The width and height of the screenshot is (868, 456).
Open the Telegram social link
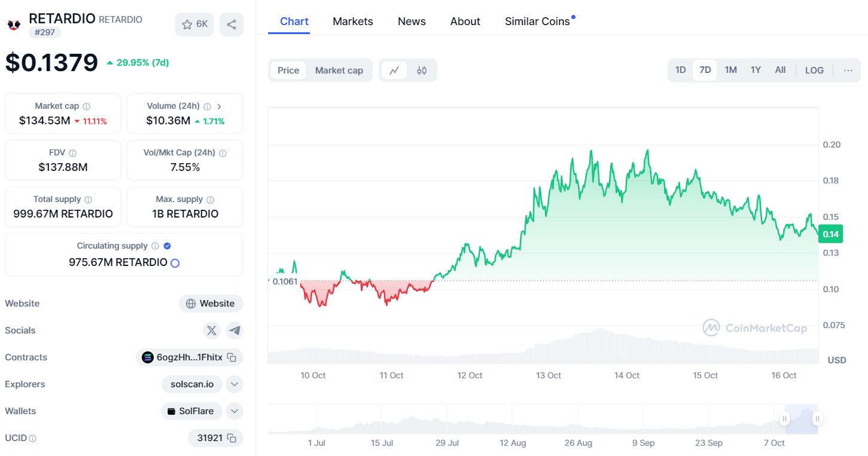234,330
